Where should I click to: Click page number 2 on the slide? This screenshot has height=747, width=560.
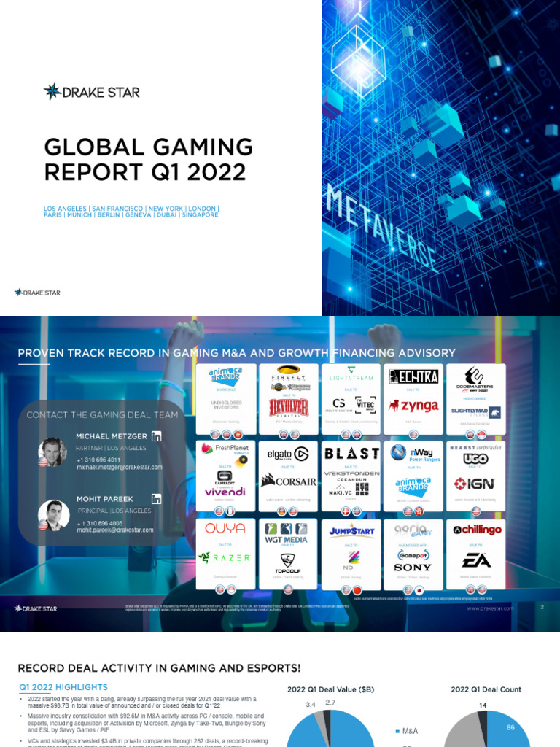(x=542, y=607)
